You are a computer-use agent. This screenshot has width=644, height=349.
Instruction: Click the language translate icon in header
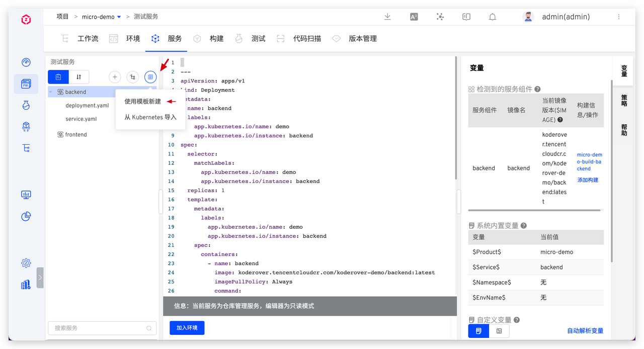pos(414,17)
